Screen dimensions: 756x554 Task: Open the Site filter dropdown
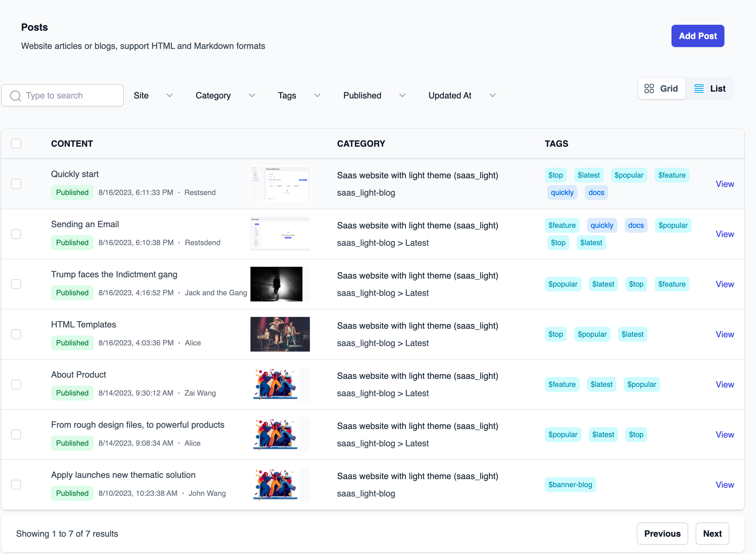click(153, 96)
